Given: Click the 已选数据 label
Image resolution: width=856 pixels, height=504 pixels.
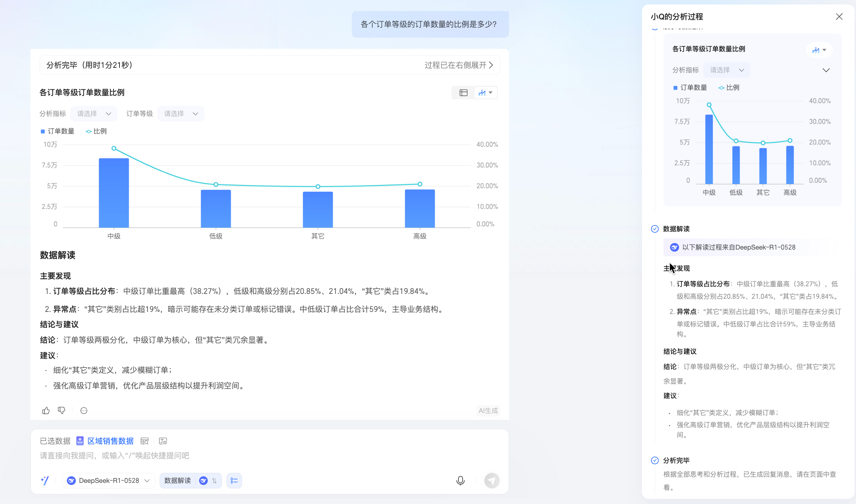Looking at the screenshot, I should [55, 441].
